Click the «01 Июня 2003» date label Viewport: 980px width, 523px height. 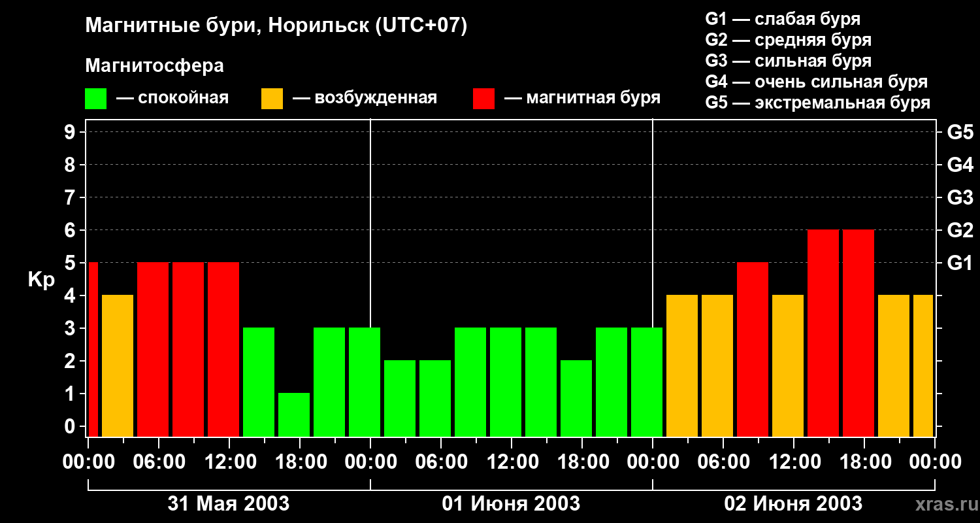[511, 504]
